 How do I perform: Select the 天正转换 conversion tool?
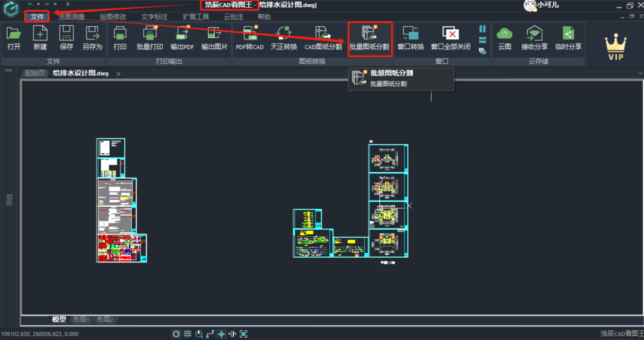point(283,38)
